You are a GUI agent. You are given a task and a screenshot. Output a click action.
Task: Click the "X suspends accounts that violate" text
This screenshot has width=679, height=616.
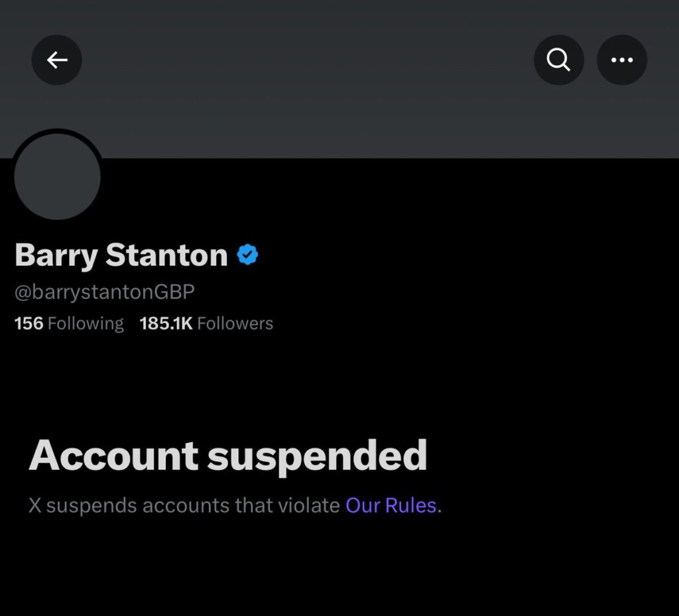click(184, 506)
